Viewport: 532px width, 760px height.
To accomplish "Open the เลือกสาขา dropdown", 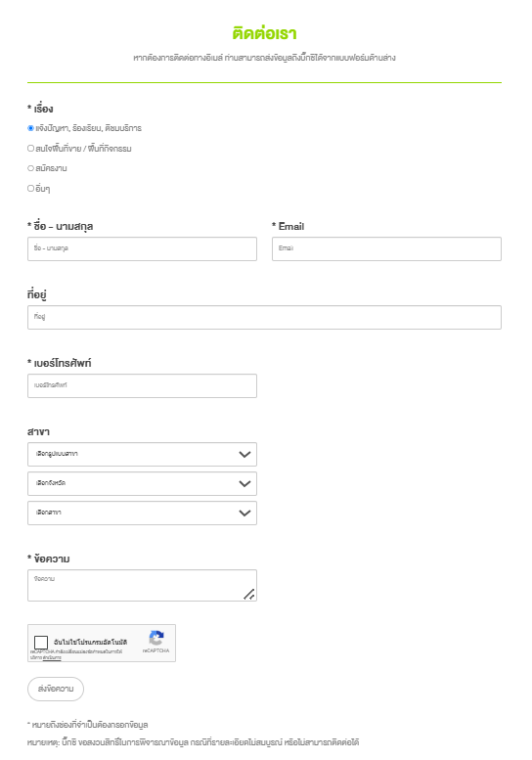I will (x=142, y=513).
